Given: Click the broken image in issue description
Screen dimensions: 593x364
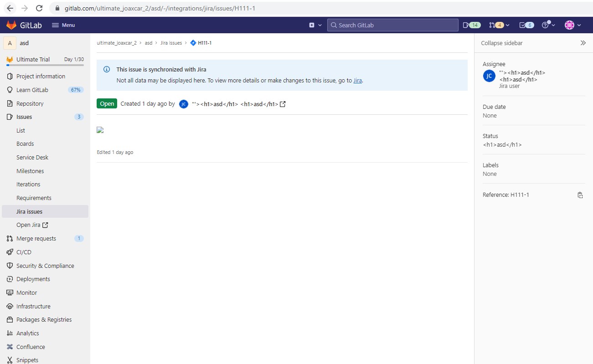Looking at the screenshot, I should pyautogui.click(x=100, y=130).
